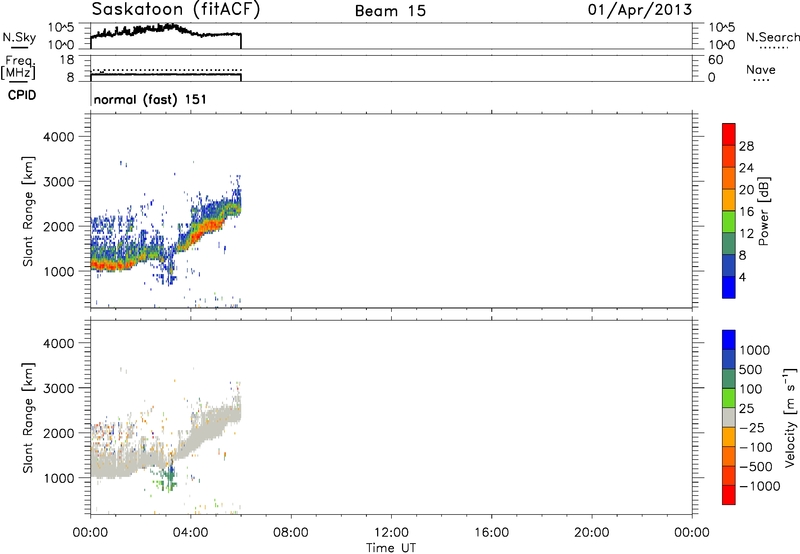This screenshot has width=800, height=554.
Task: Click the Nave legend label
Action: point(761,69)
